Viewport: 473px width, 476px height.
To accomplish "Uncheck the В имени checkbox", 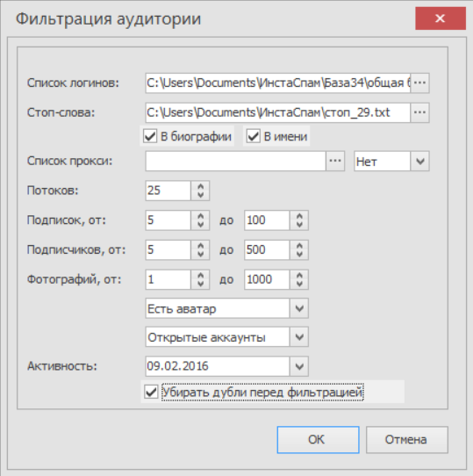I will pos(253,136).
